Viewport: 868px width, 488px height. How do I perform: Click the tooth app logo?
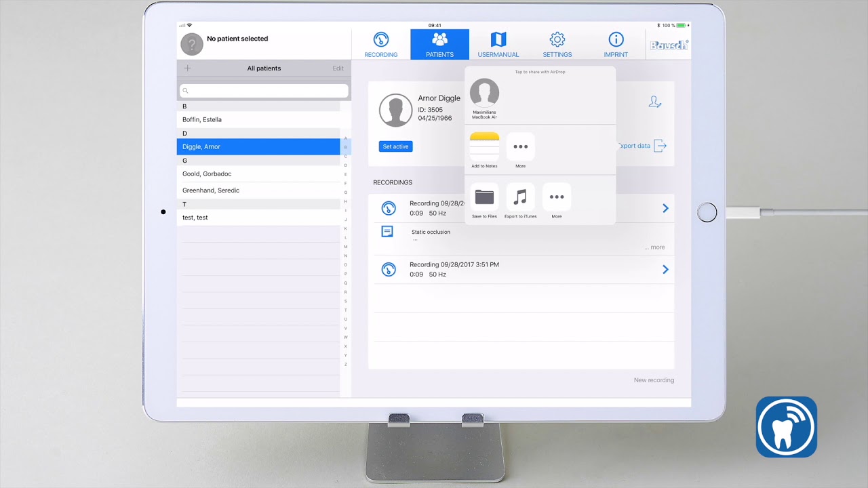[787, 427]
